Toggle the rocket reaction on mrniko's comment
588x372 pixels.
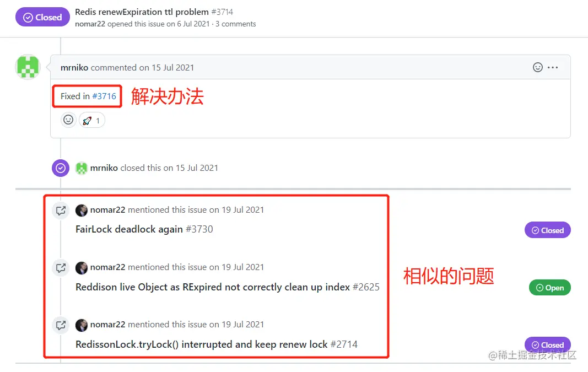pyautogui.click(x=91, y=120)
